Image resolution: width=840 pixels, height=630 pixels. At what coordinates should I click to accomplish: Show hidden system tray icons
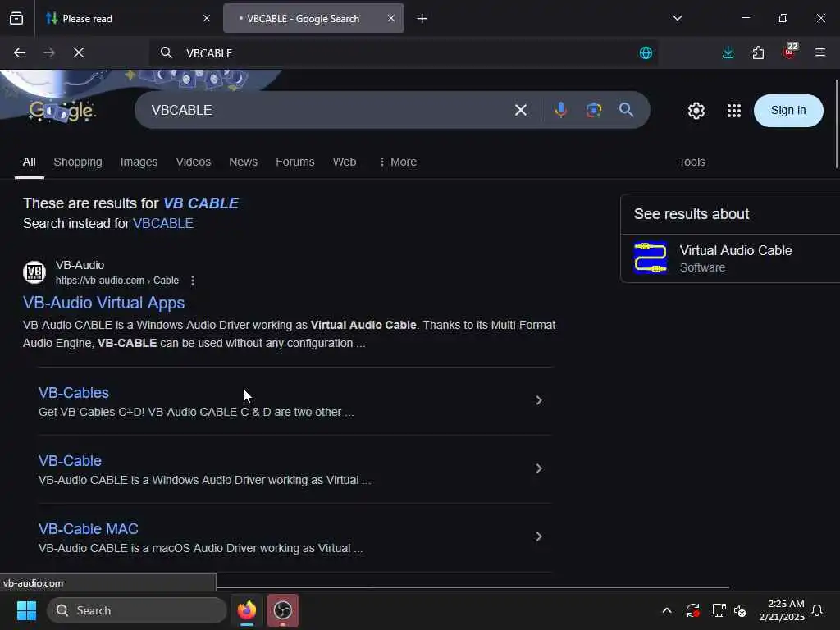666,610
